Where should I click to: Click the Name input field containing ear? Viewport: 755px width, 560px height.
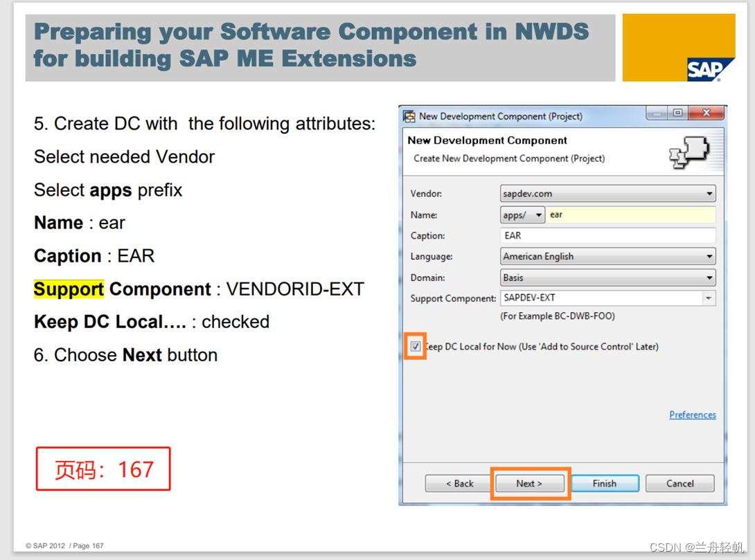coord(631,215)
